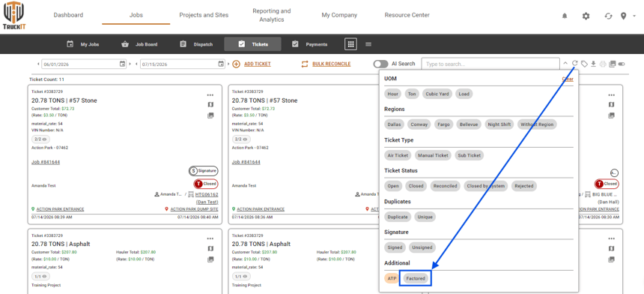Collapse the filter panel with the chevron

tap(565, 64)
